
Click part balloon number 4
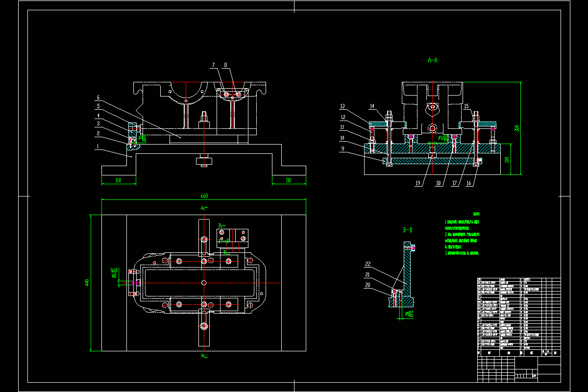[98, 116]
